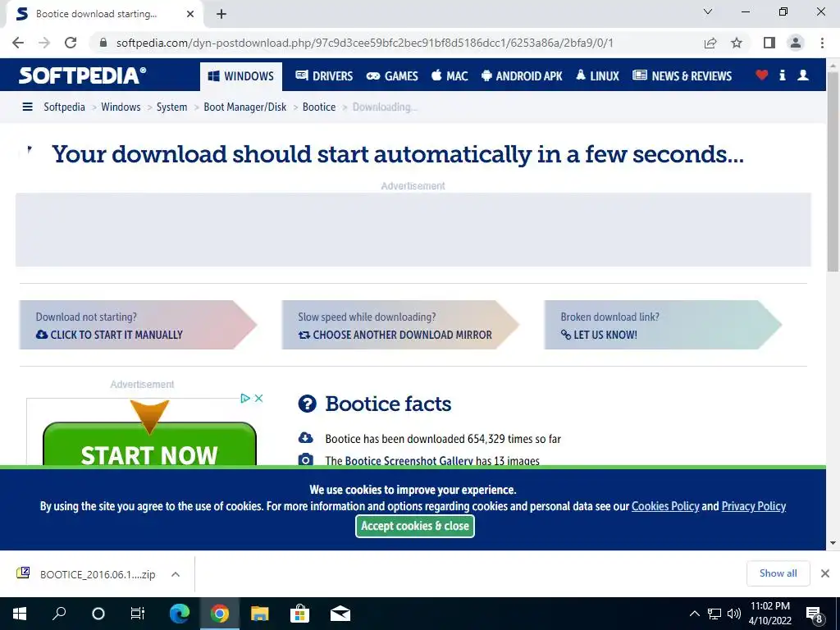Expand download item options chevron
This screenshot has width=840, height=630.
176,574
